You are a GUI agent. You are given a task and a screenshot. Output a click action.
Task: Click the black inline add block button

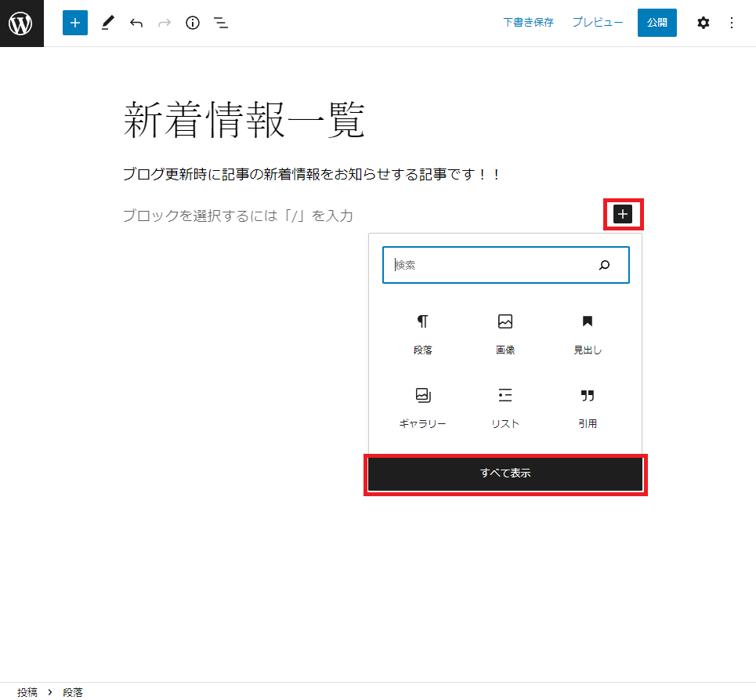[x=623, y=214]
